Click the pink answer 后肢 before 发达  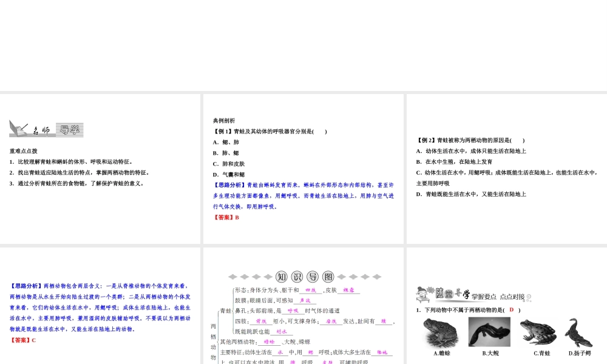331,322
